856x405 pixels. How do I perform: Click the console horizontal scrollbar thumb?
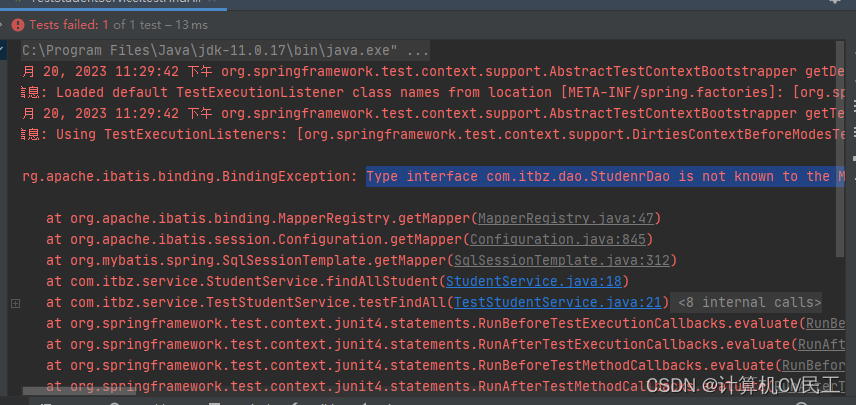point(80,390)
